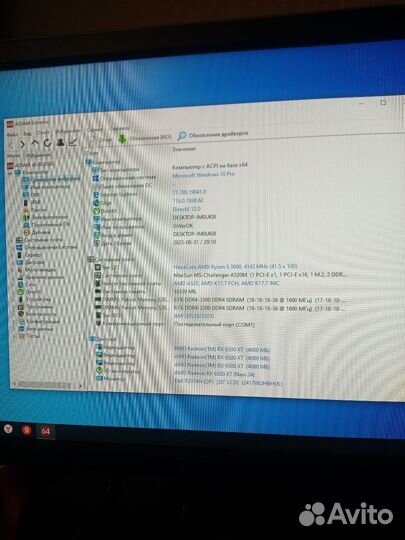Screen dimensions: 405x540
Task: Open the Файл menu
Action: (12, 134)
